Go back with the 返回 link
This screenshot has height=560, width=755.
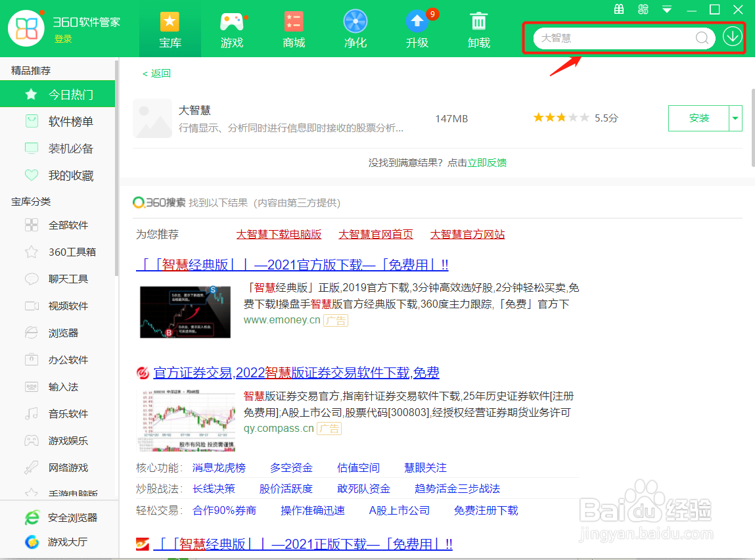click(156, 73)
